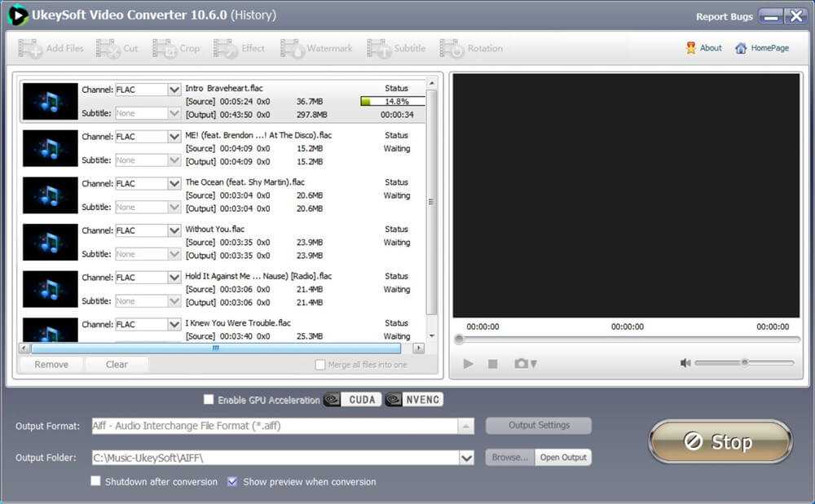Click the Open Output button

pos(563,458)
